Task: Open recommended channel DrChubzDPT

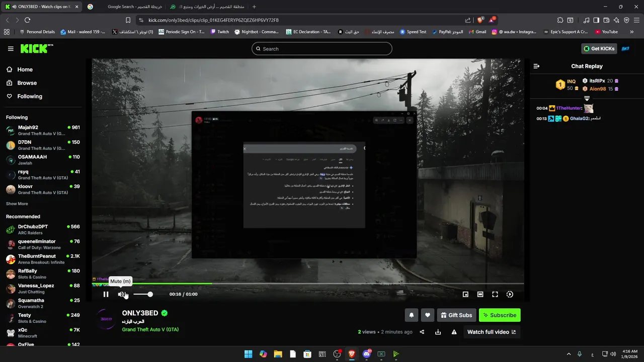Action: 43,230
